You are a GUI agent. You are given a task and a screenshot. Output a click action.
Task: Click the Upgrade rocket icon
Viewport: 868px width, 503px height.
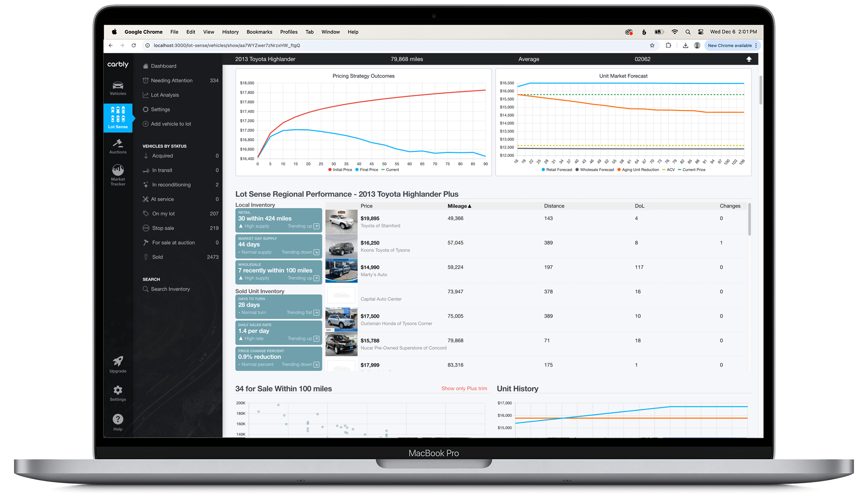(118, 364)
